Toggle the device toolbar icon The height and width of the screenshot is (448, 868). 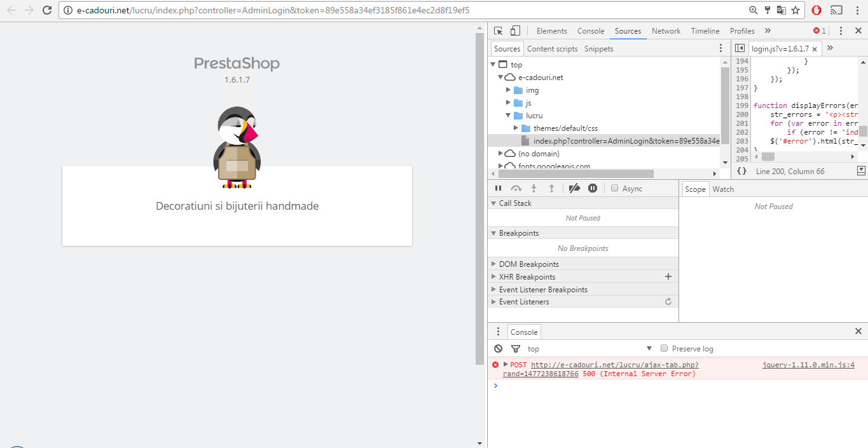(515, 31)
